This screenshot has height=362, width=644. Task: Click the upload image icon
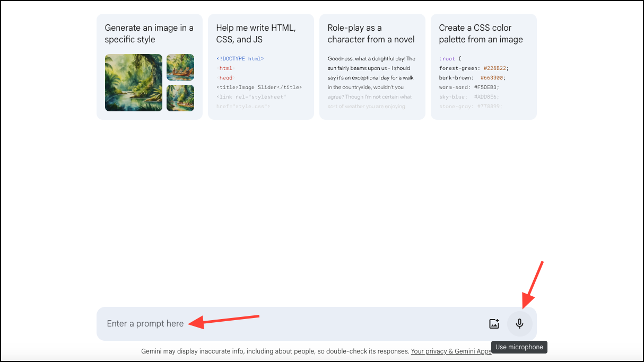pos(494,324)
